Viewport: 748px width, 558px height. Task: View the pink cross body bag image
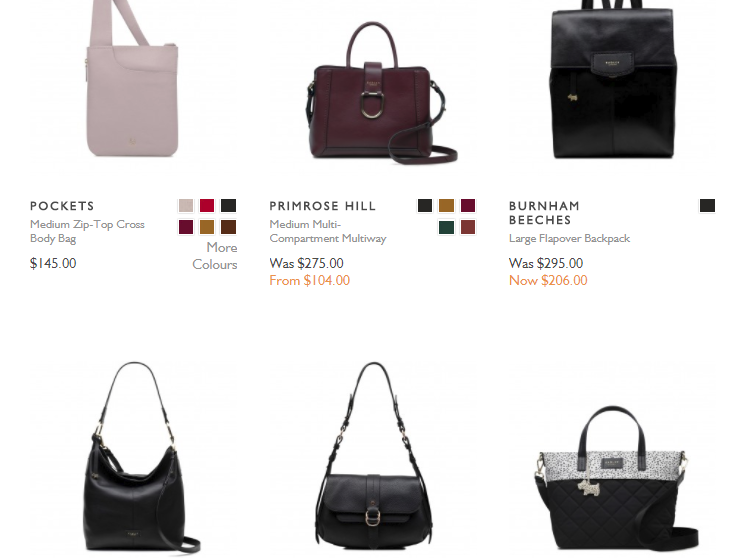[134, 83]
